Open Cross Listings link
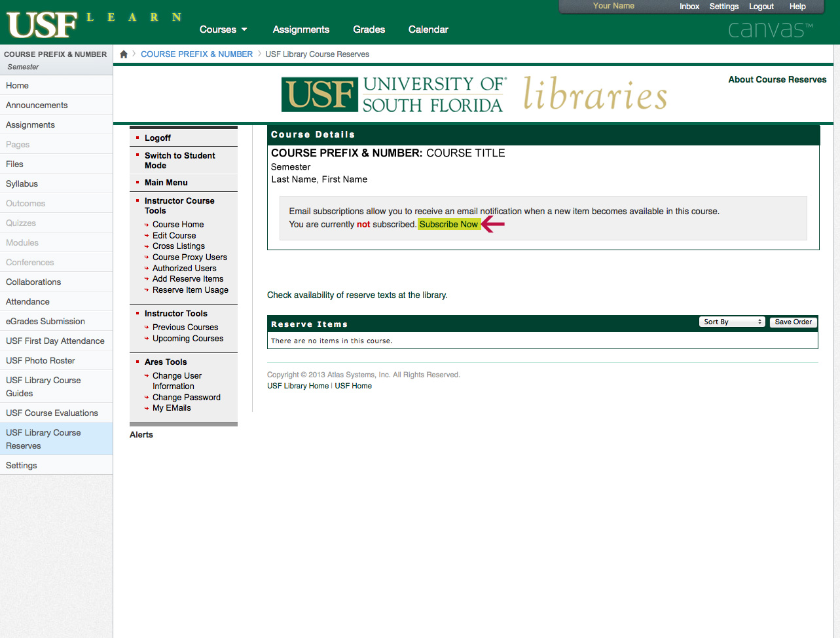This screenshot has height=638, width=840. coord(179,246)
